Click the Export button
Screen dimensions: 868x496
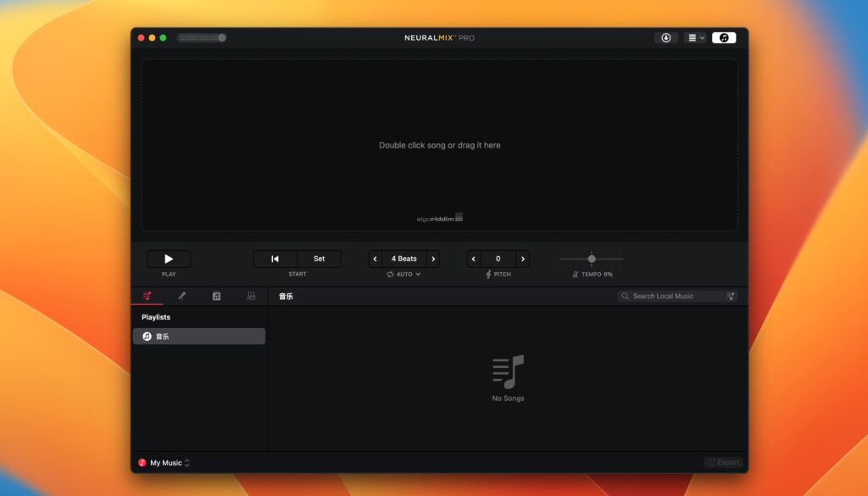coord(724,462)
